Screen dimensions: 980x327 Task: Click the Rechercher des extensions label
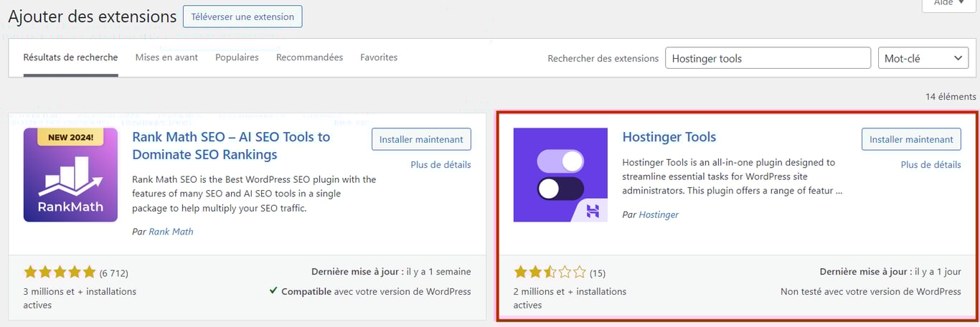click(603, 59)
